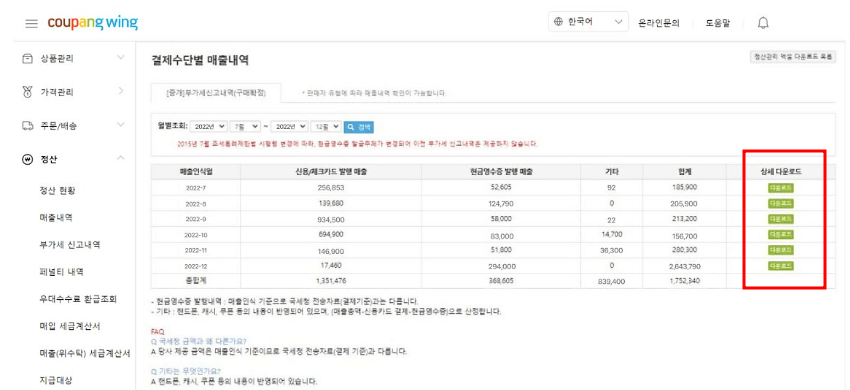Click the 합계 column header
The height and width of the screenshot is (390, 850).
(x=684, y=171)
